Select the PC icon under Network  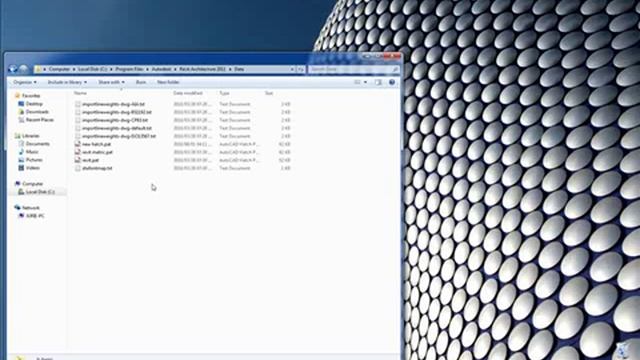coord(21,216)
